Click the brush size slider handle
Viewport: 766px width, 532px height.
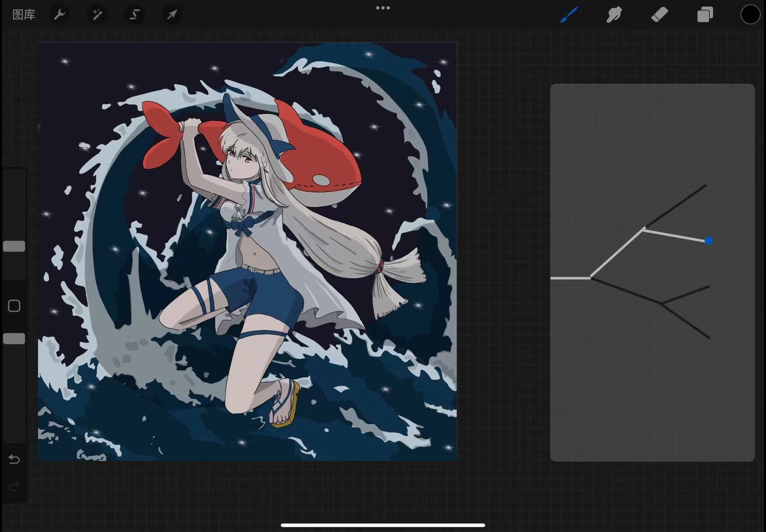[x=14, y=246]
